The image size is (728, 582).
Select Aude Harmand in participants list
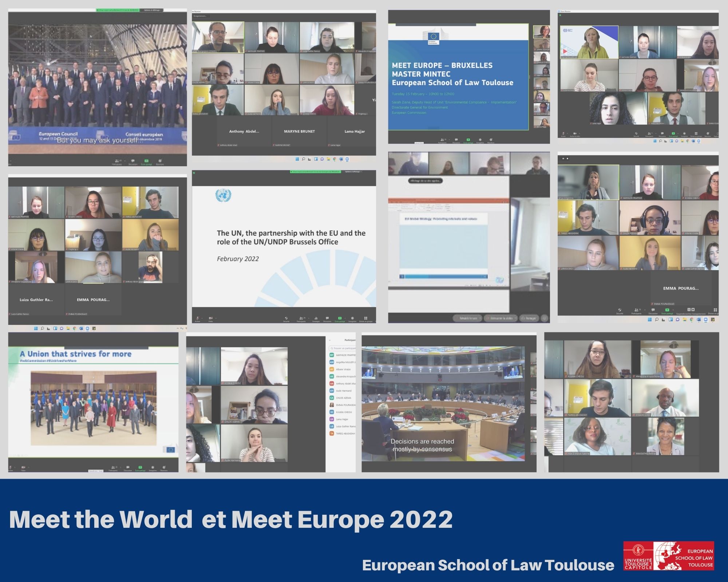coord(343,391)
